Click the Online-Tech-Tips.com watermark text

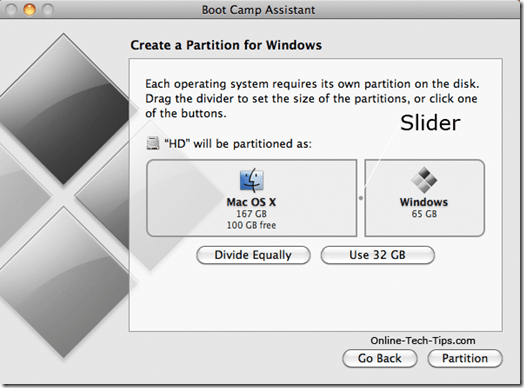tap(423, 341)
